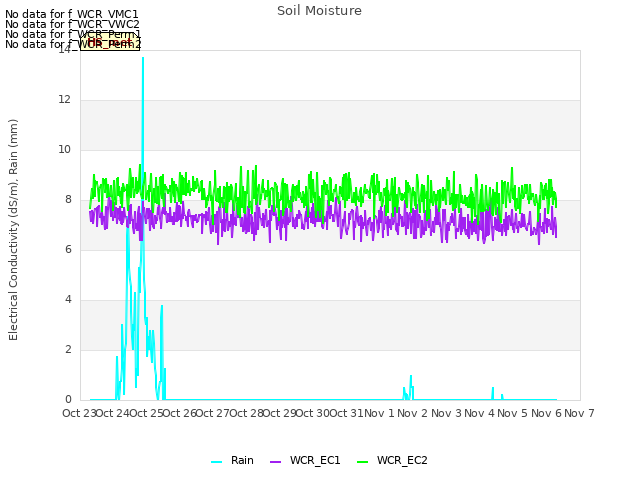Click the y-axis value 0
640x480 pixels.
tap(68, 400)
